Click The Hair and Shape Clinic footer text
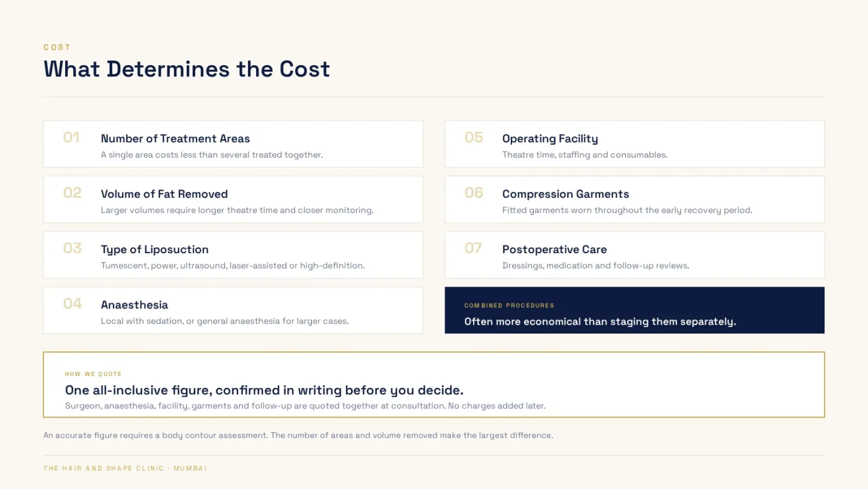This screenshot has width=868, height=489. (125, 469)
